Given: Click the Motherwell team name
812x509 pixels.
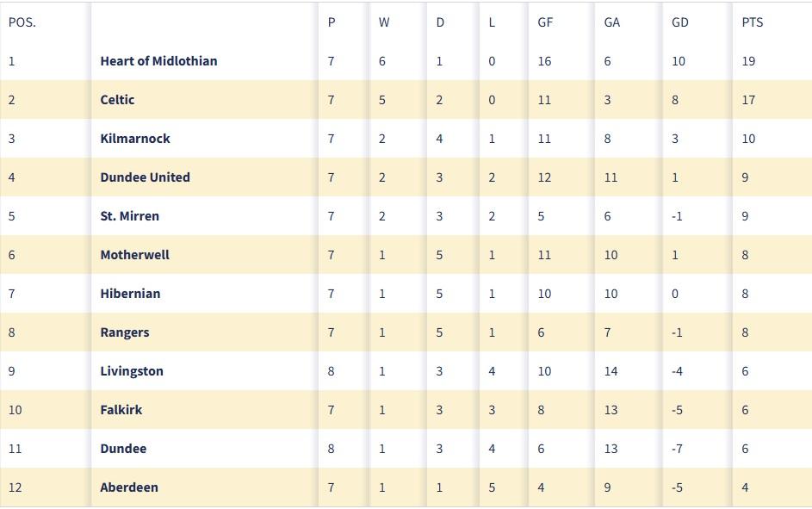Looking at the screenshot, I should [x=134, y=255].
